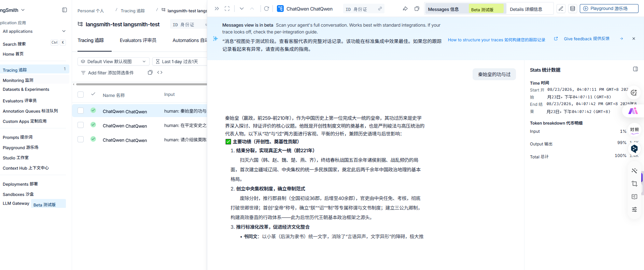Click the copy icon beside share
The width and height of the screenshot is (644, 270).
(417, 9)
